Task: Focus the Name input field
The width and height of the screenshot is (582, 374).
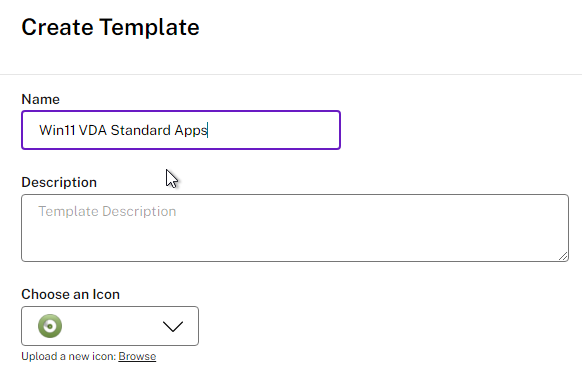Action: click(x=181, y=130)
